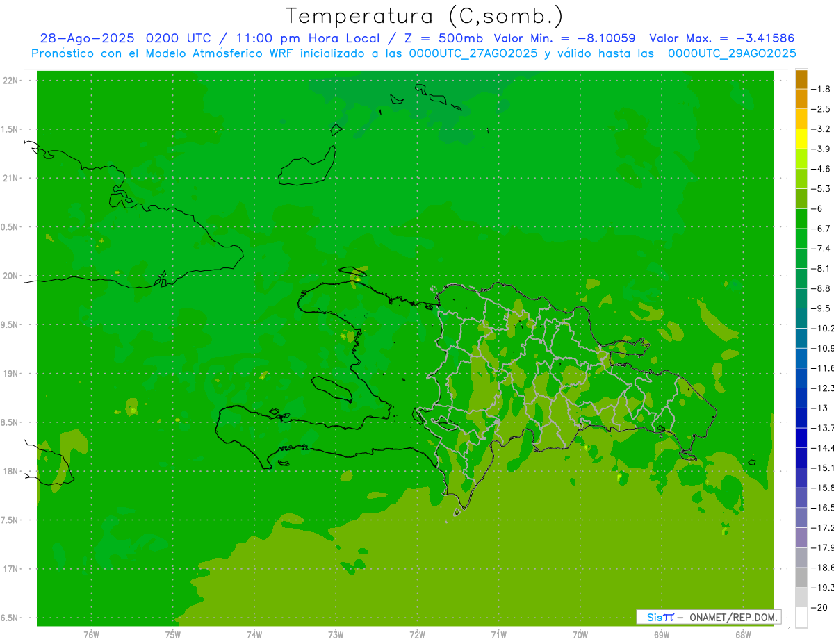Image resolution: width=834 pixels, height=644 pixels.
Task: Select the -13 colorbar value
Action: click(x=821, y=408)
